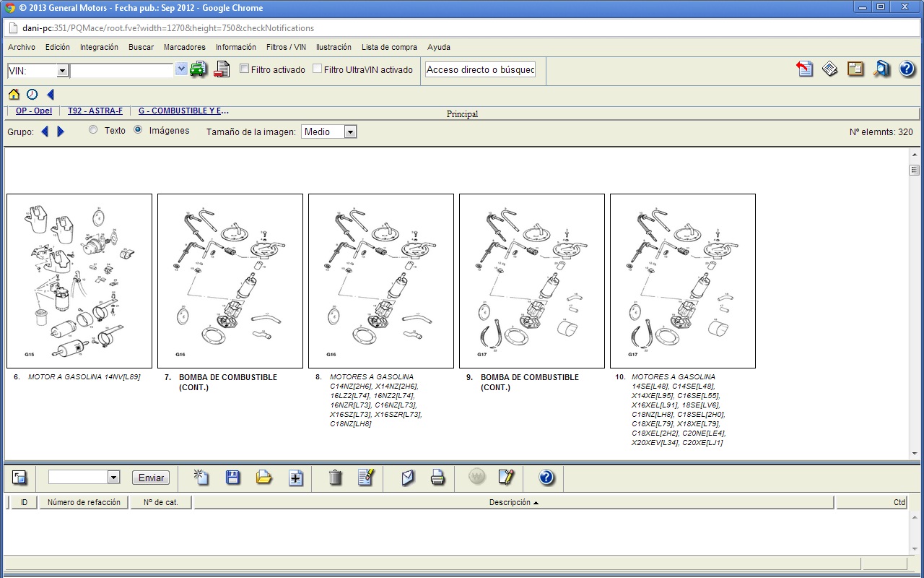This screenshot has width=924, height=578.
Task: Open the Marcadores menu
Action: coord(184,47)
